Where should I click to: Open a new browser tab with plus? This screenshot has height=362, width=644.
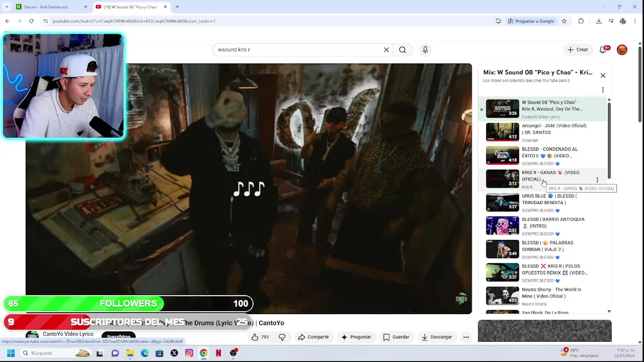[177, 7]
